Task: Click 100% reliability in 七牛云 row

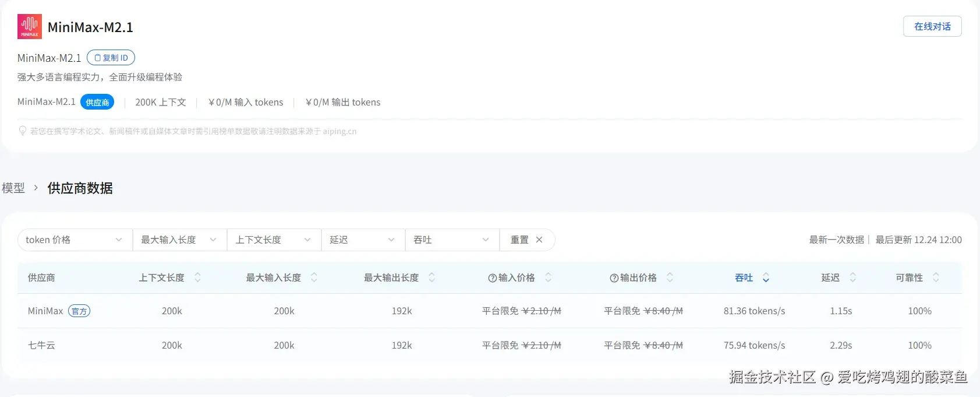Action: [919, 345]
